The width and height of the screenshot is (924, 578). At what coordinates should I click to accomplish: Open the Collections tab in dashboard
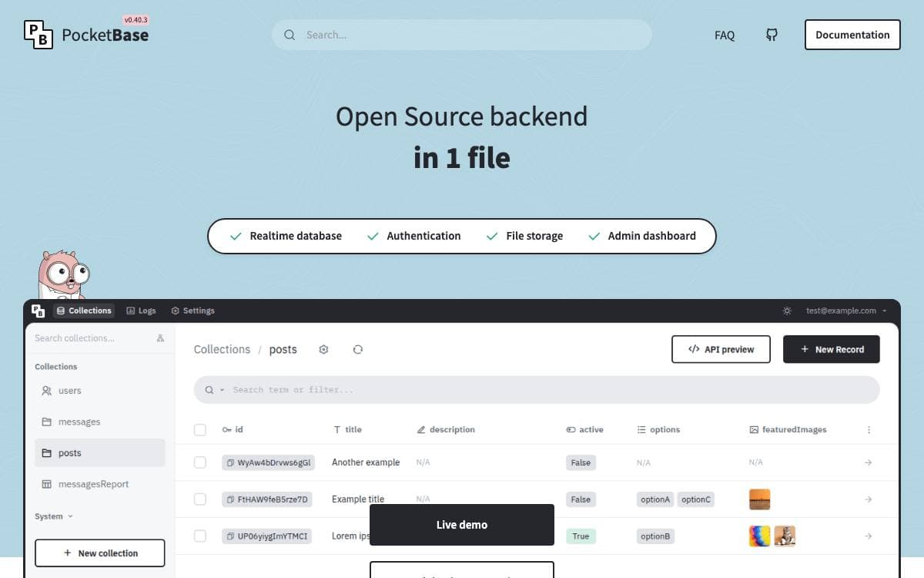point(84,311)
